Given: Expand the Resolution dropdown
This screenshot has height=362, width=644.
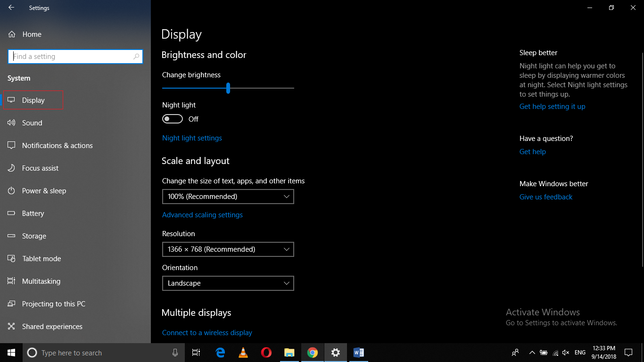Looking at the screenshot, I should (x=228, y=249).
